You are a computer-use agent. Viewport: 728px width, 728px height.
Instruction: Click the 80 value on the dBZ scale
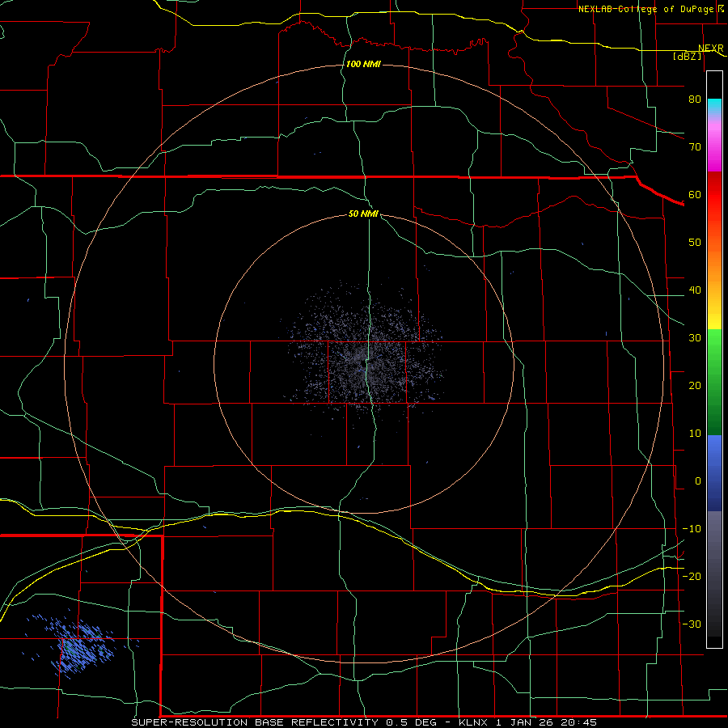click(x=695, y=99)
